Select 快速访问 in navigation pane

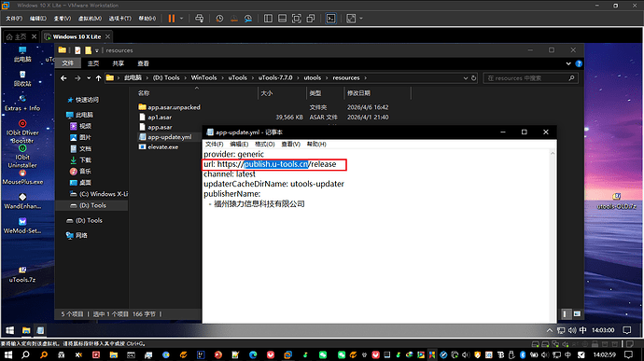click(82, 100)
